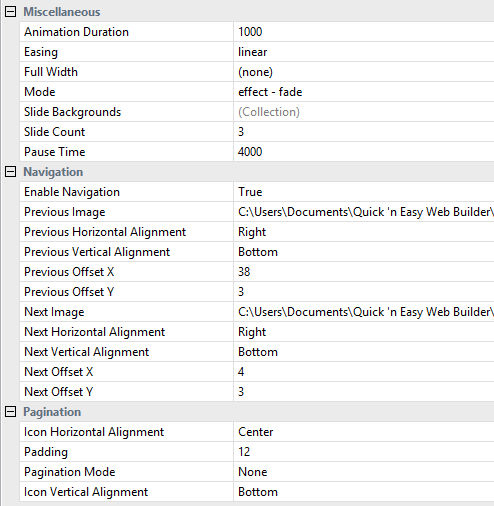Screen dimensions: 494x506
Task: Change Mode value effect - fade
Action: tap(364, 92)
